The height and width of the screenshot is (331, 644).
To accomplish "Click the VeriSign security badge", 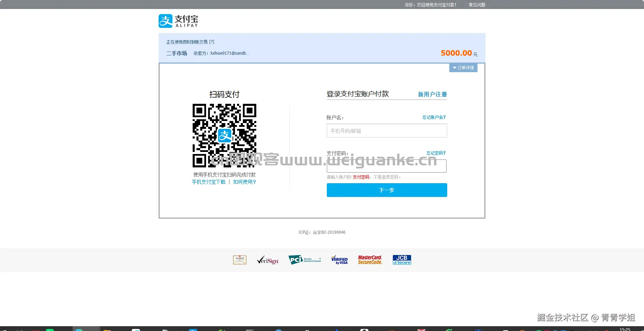I will point(268,260).
